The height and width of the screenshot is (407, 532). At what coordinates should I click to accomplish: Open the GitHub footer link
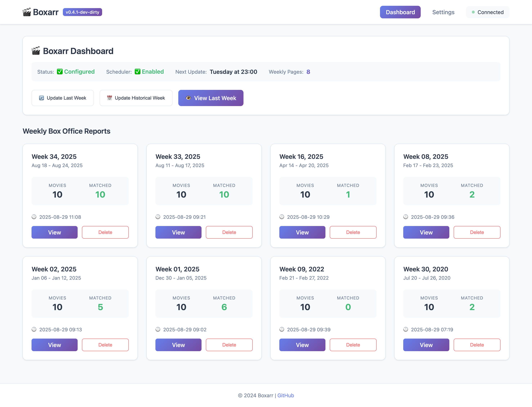(x=286, y=395)
